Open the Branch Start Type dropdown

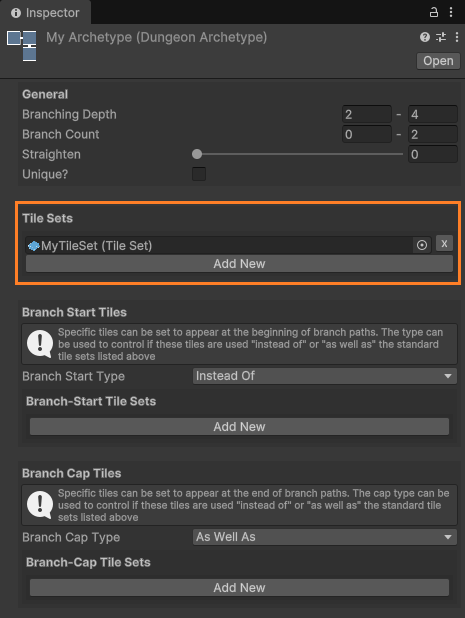[x=325, y=376]
